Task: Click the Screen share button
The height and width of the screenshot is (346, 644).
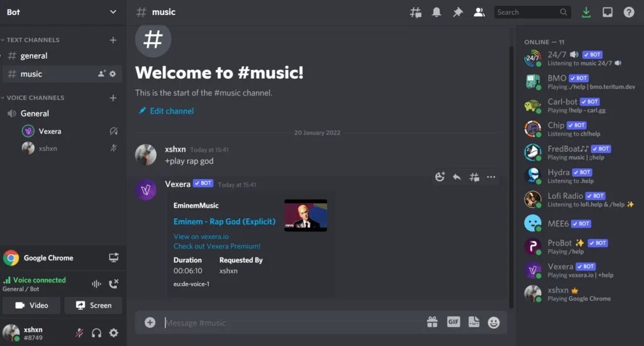Action: (x=93, y=305)
